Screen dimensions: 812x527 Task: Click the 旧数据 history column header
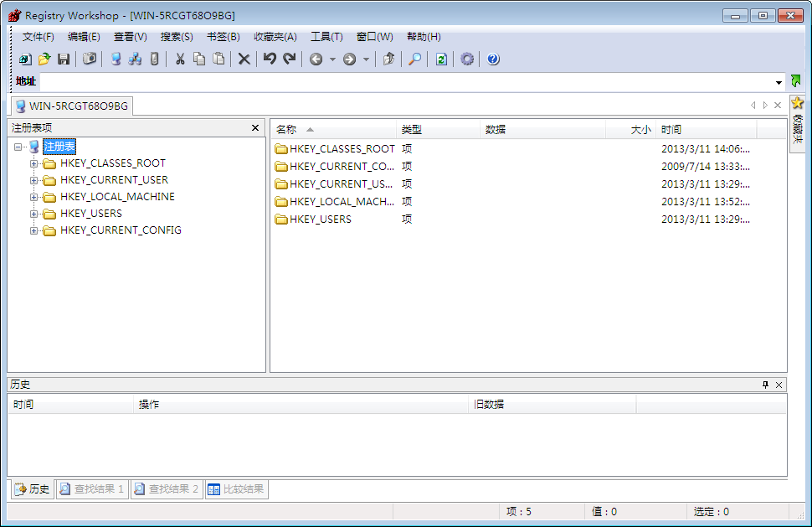[552, 404]
